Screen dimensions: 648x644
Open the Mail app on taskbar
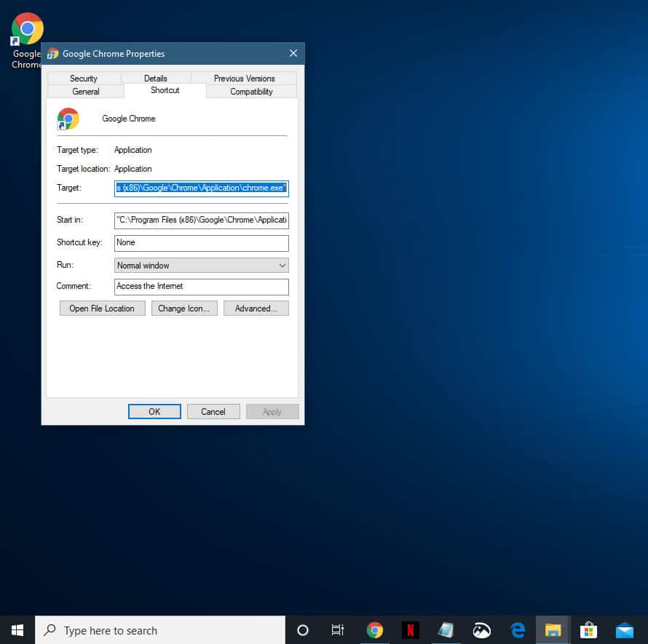click(x=625, y=630)
